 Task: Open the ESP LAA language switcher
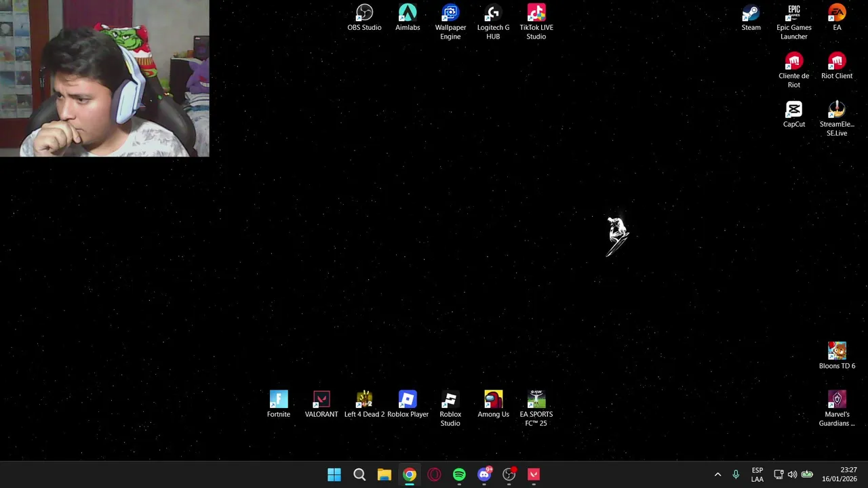757,474
